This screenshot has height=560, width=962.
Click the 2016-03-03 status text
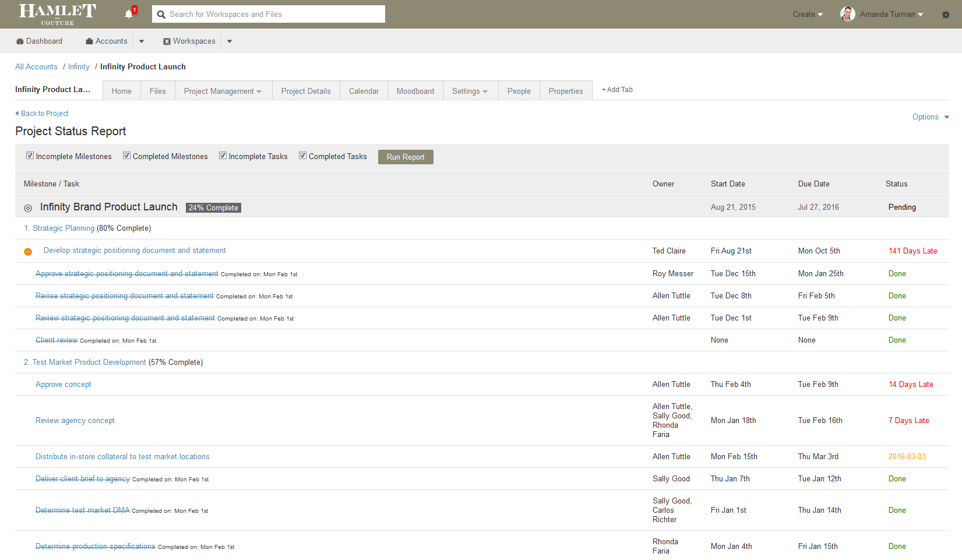[907, 457]
